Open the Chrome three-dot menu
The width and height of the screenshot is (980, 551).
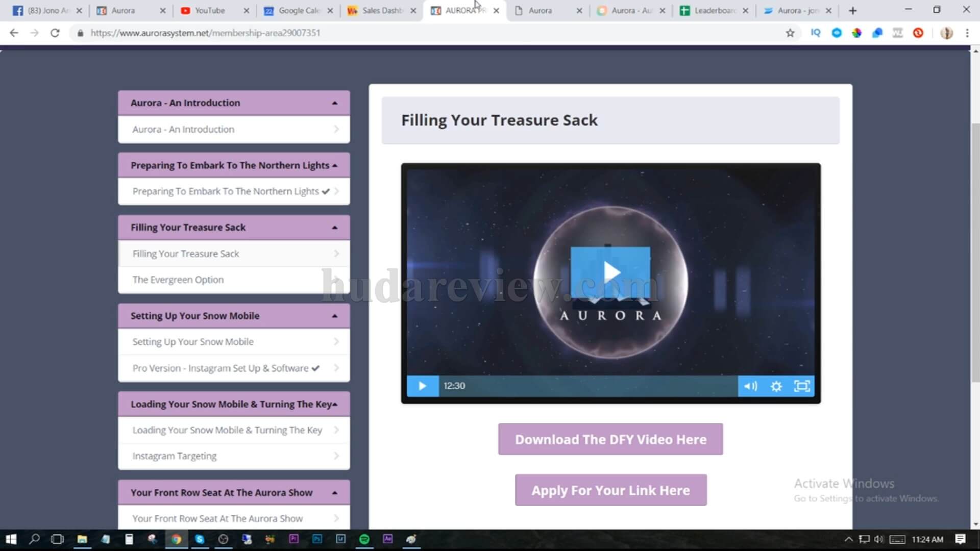coord(967,33)
